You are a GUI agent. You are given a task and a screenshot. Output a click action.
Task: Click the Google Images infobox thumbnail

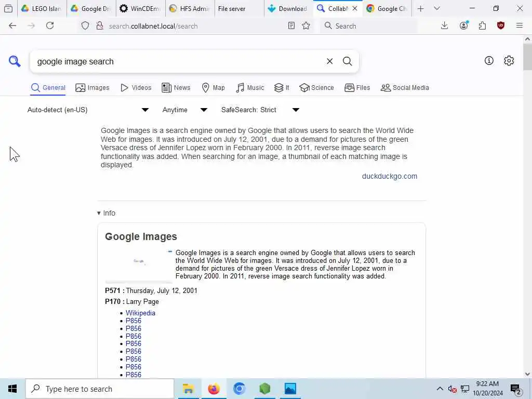point(139,266)
